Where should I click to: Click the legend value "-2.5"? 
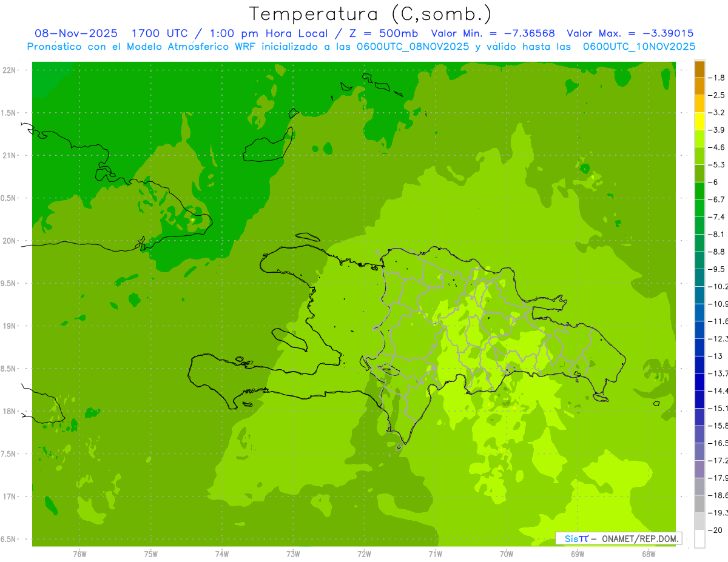click(x=717, y=95)
